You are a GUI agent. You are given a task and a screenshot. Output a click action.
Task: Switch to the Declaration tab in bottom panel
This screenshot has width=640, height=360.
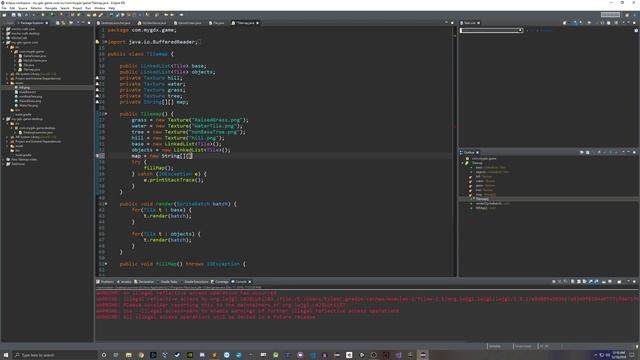(x=145, y=282)
